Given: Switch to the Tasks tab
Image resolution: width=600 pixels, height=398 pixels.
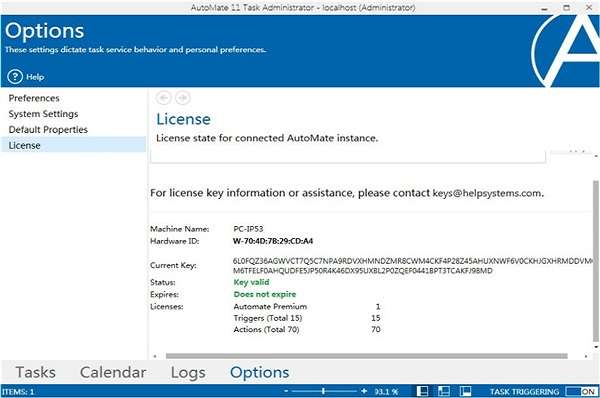Looking at the screenshot, I should [x=36, y=372].
